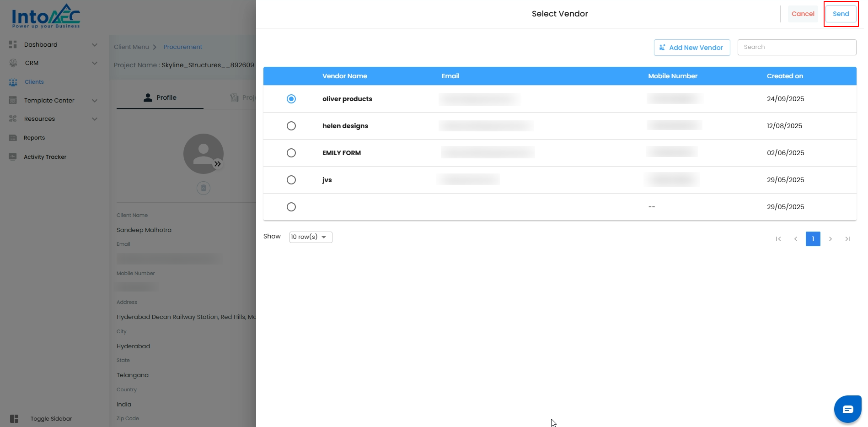Click the Reports sidebar icon
The height and width of the screenshot is (427, 868).
(x=13, y=138)
